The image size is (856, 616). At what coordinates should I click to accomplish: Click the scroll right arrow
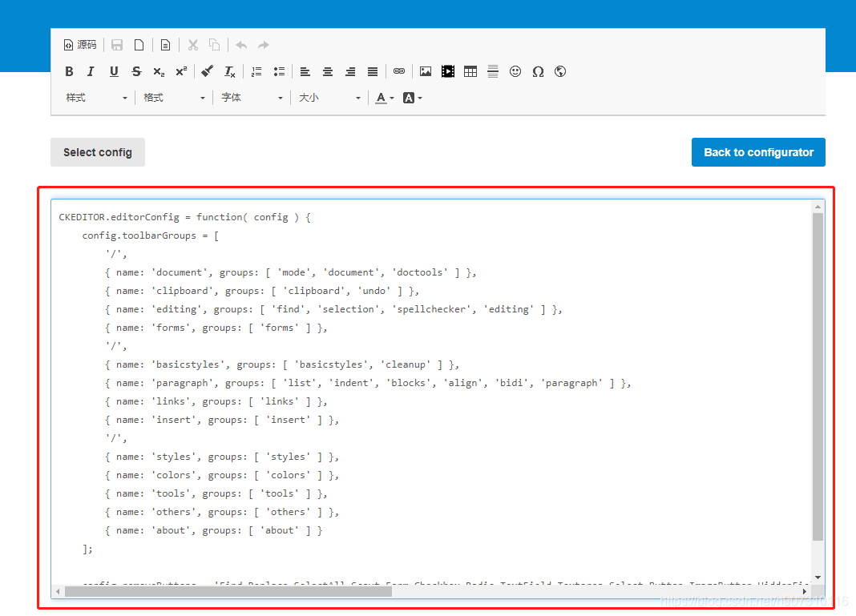pyautogui.click(x=804, y=591)
